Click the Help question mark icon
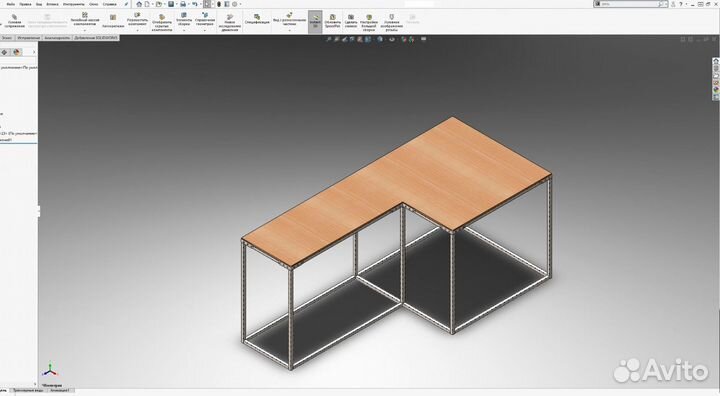720x396 pixels. click(x=681, y=4)
